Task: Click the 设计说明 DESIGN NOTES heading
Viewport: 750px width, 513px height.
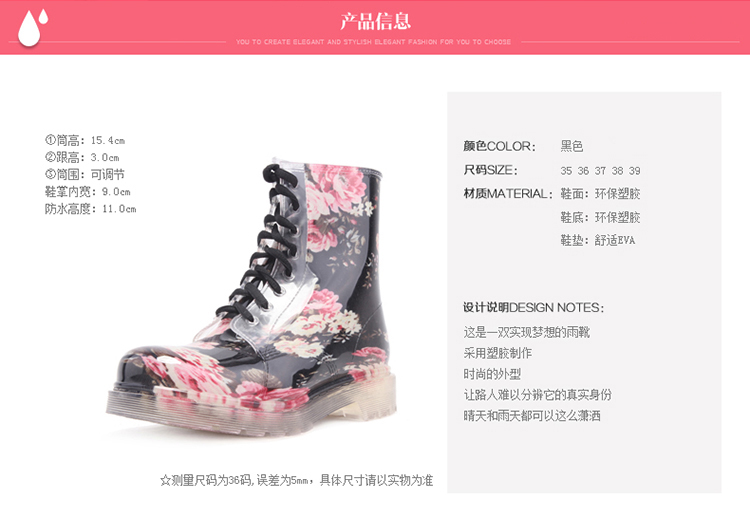Action: tap(533, 307)
